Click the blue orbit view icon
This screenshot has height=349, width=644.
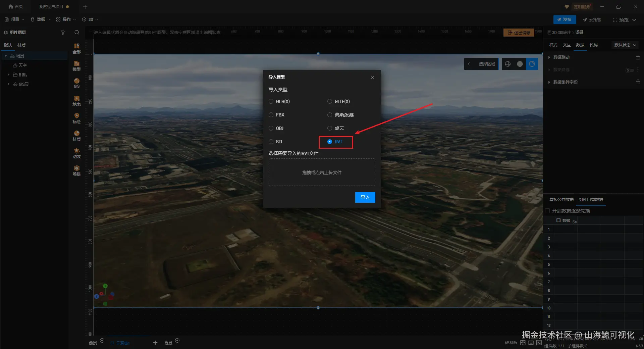532,64
